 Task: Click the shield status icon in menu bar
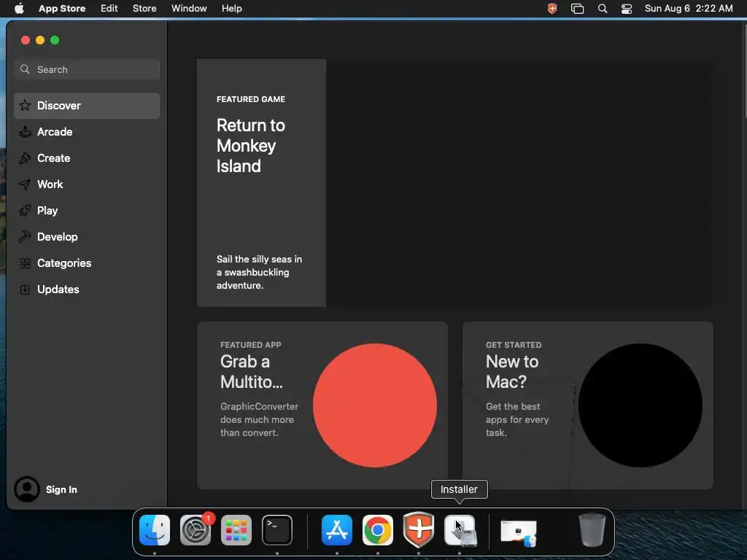(x=552, y=9)
